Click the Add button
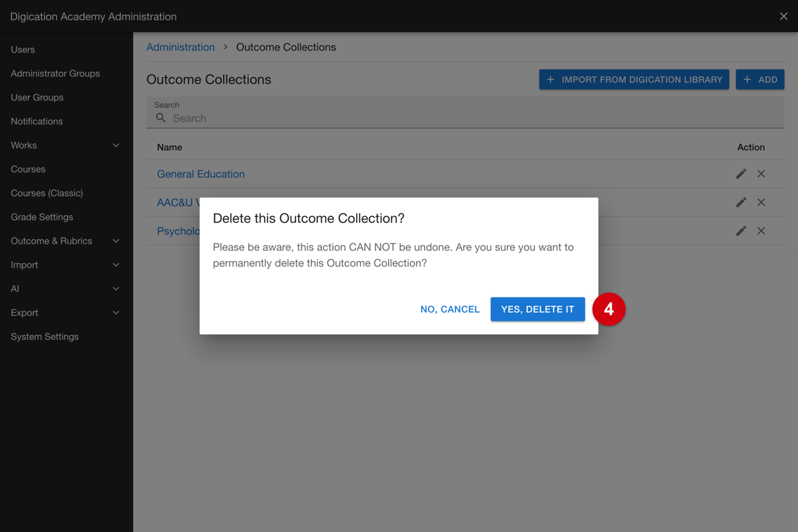 click(760, 79)
